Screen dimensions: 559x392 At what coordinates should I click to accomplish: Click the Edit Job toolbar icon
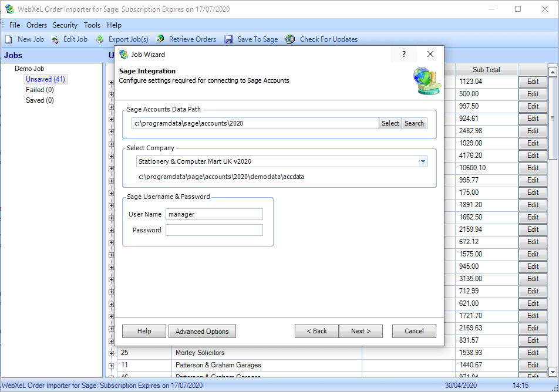(x=55, y=39)
